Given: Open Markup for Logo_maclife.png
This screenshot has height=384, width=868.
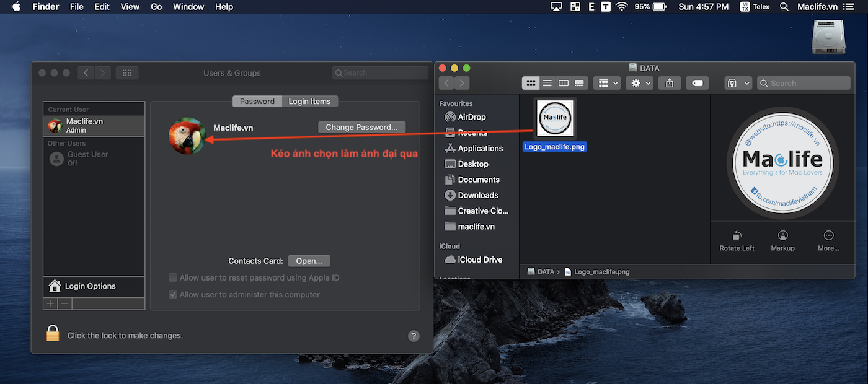Looking at the screenshot, I should [782, 236].
